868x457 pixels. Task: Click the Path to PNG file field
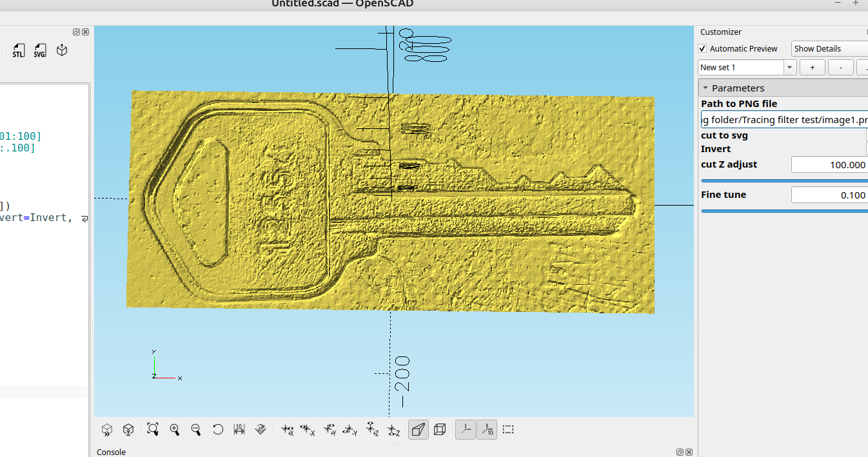(784, 119)
